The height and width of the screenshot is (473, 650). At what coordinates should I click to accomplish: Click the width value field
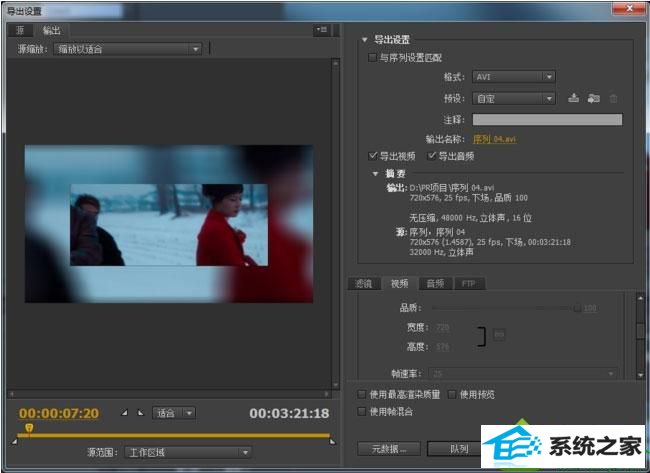443,328
